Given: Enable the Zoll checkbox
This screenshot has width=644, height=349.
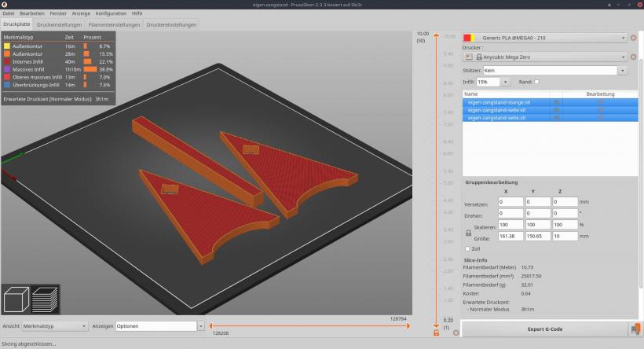Looking at the screenshot, I should click(467, 248).
